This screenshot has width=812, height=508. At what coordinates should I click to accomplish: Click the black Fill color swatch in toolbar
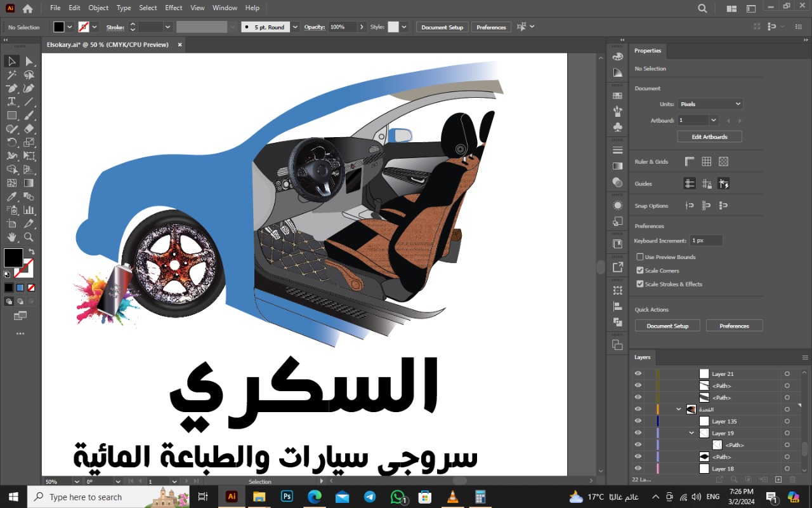(13, 257)
